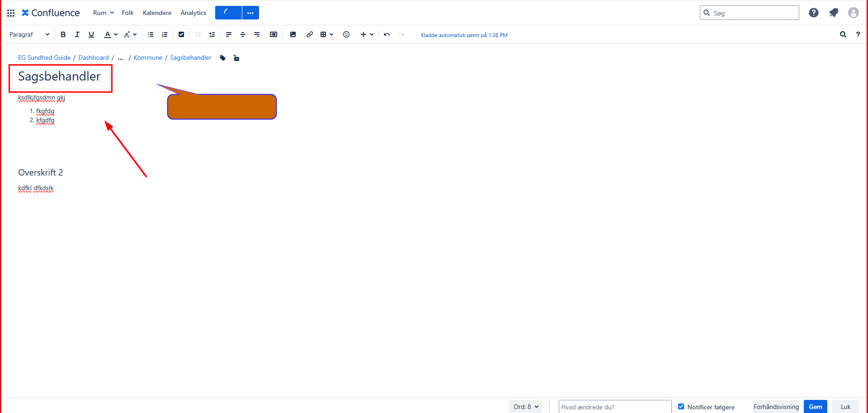Screen dimensions: 868x413
Task: Insert an image or file
Action: tap(293, 34)
